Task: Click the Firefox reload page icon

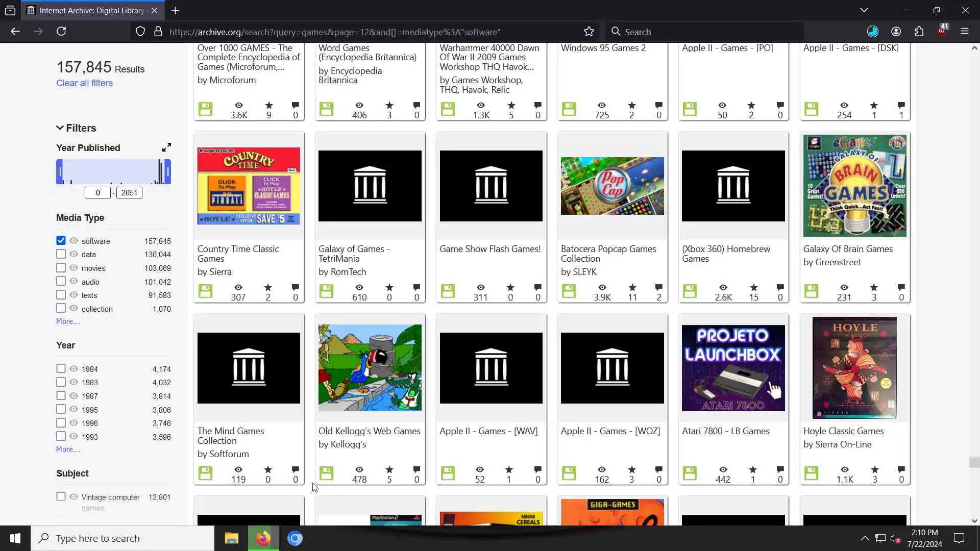Action: [x=61, y=32]
